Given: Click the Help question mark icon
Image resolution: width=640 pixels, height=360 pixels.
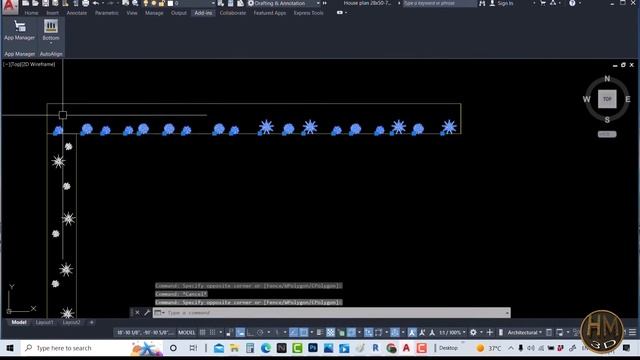Looking at the screenshot, I should coord(572,3).
